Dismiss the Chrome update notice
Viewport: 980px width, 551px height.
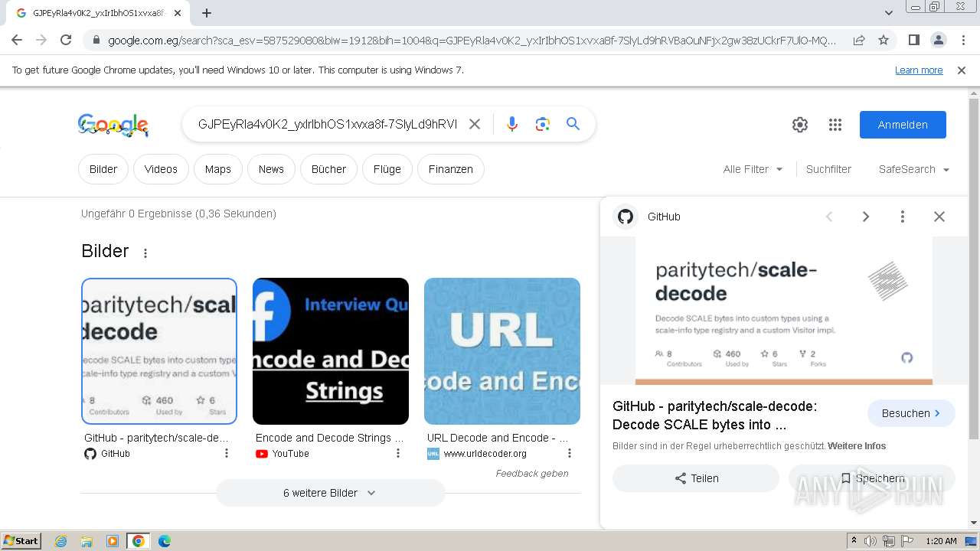coord(962,70)
